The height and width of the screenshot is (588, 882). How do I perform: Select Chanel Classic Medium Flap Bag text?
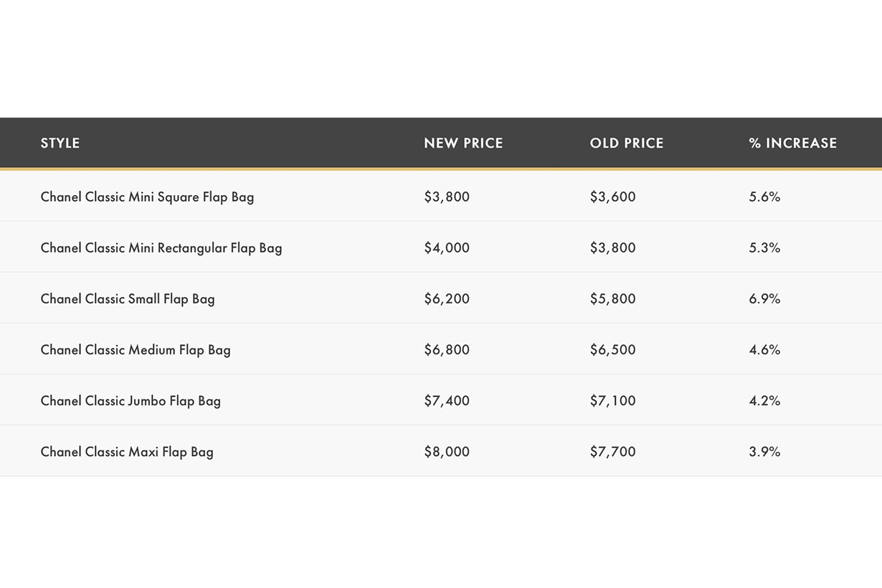(136, 350)
